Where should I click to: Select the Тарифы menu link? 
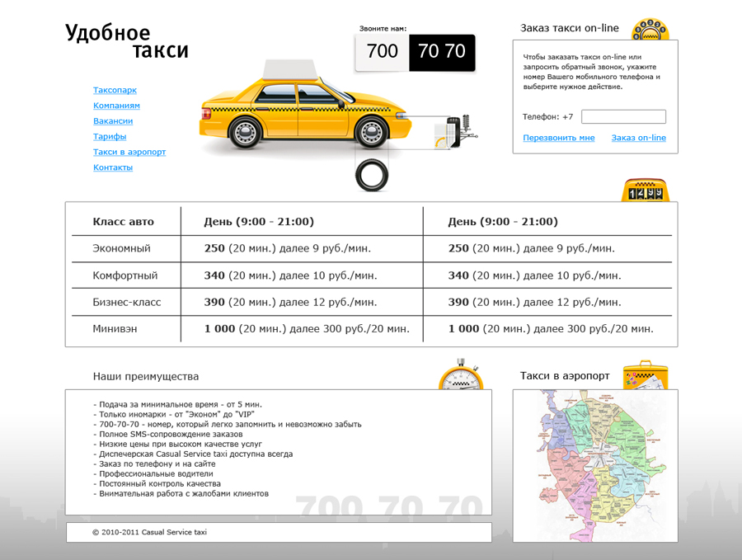pyautogui.click(x=110, y=136)
